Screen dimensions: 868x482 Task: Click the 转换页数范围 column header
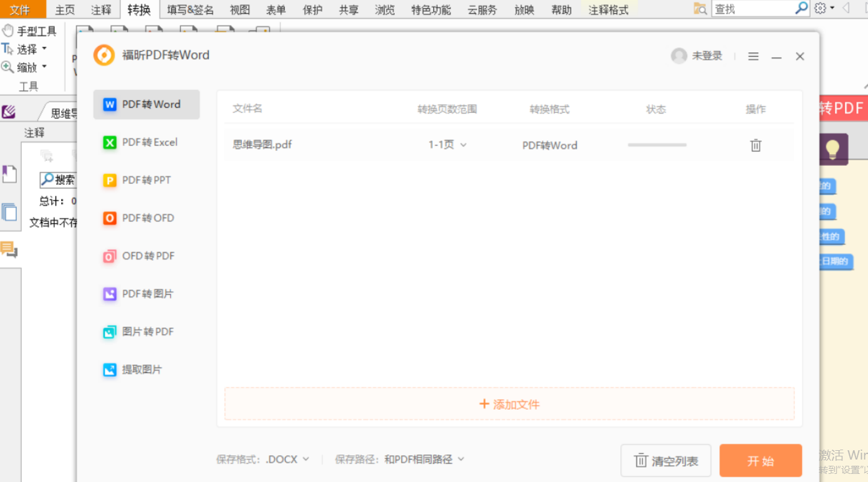coord(447,109)
